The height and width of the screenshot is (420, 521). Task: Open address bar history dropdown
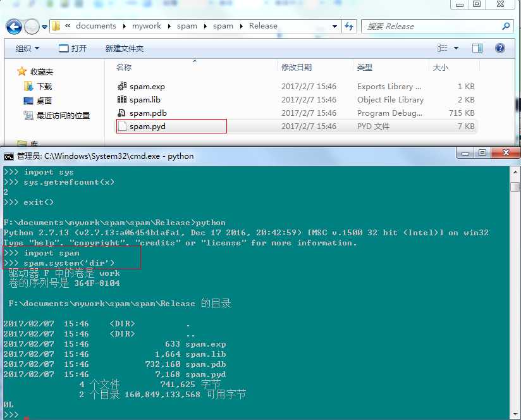click(x=334, y=27)
